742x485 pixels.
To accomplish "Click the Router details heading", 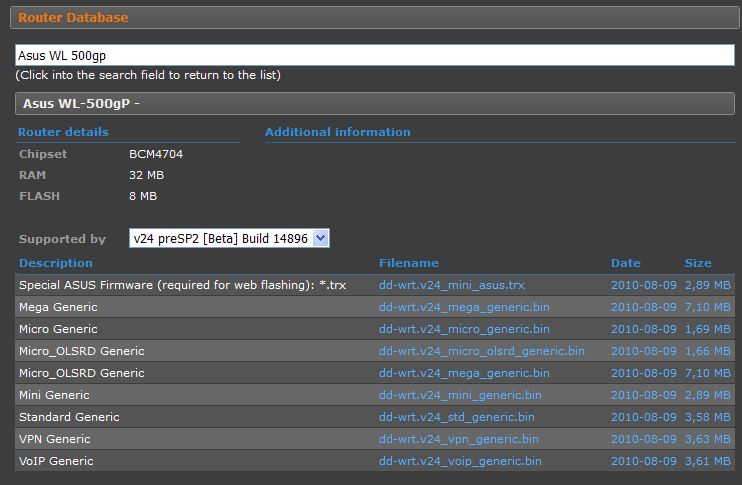I will pyautogui.click(x=64, y=132).
